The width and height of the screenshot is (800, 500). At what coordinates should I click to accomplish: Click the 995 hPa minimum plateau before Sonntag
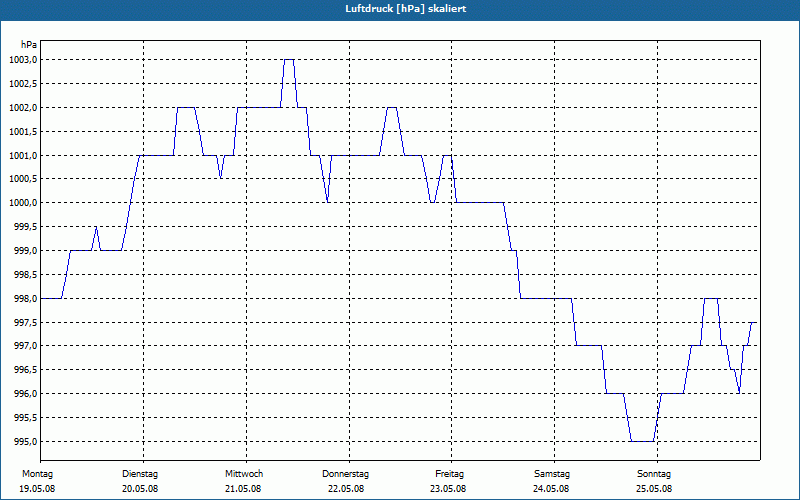point(642,441)
